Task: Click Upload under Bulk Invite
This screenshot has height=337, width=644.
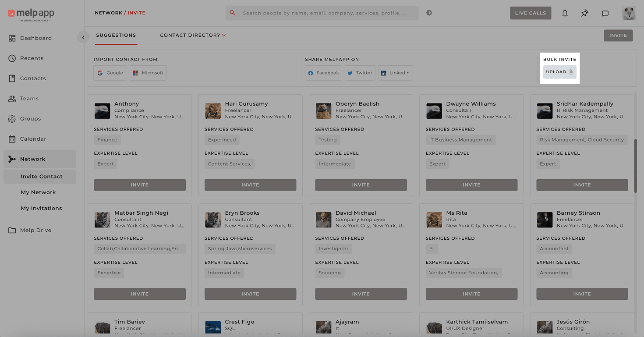Action: pos(559,71)
